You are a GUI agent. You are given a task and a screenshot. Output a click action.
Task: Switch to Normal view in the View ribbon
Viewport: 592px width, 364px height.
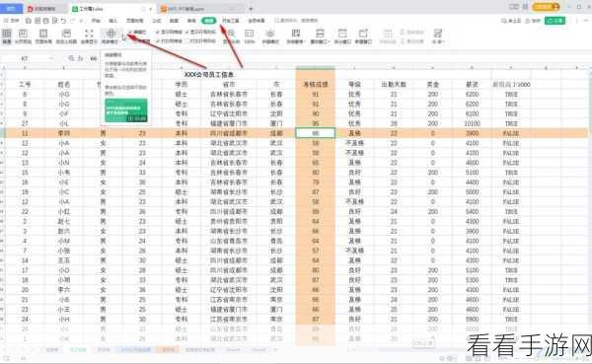tap(7, 36)
